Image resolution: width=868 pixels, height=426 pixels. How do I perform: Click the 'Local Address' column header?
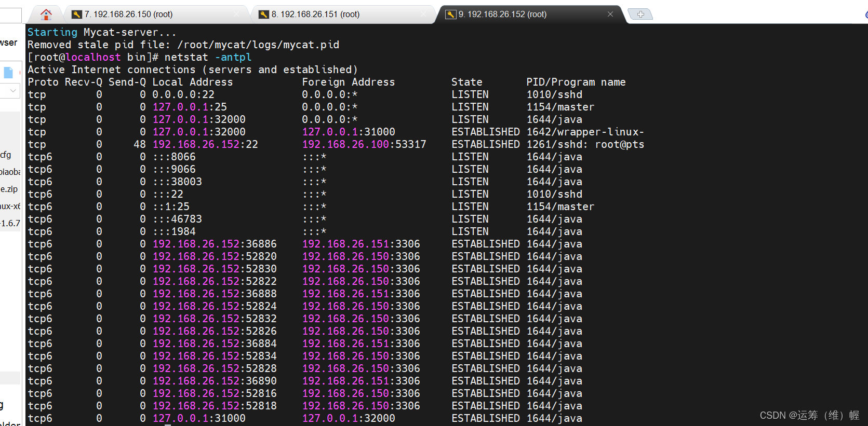click(193, 82)
